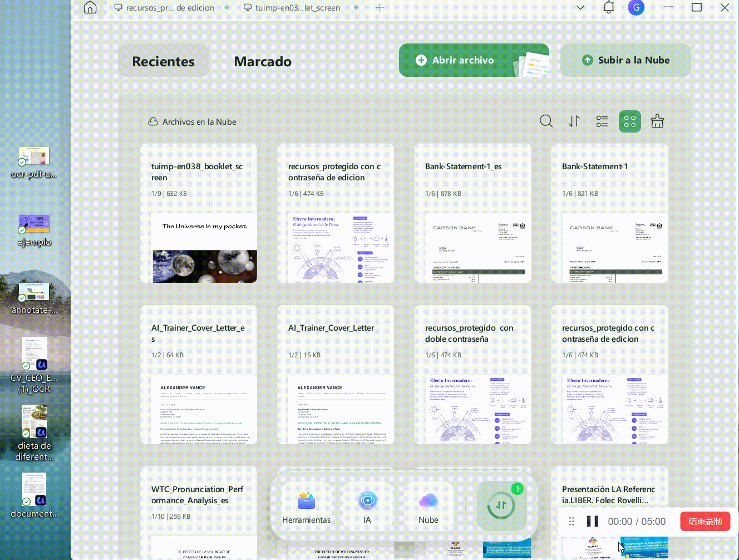Image resolution: width=739 pixels, height=560 pixels.
Task: Expand the tab list chevron
Action: (x=580, y=8)
